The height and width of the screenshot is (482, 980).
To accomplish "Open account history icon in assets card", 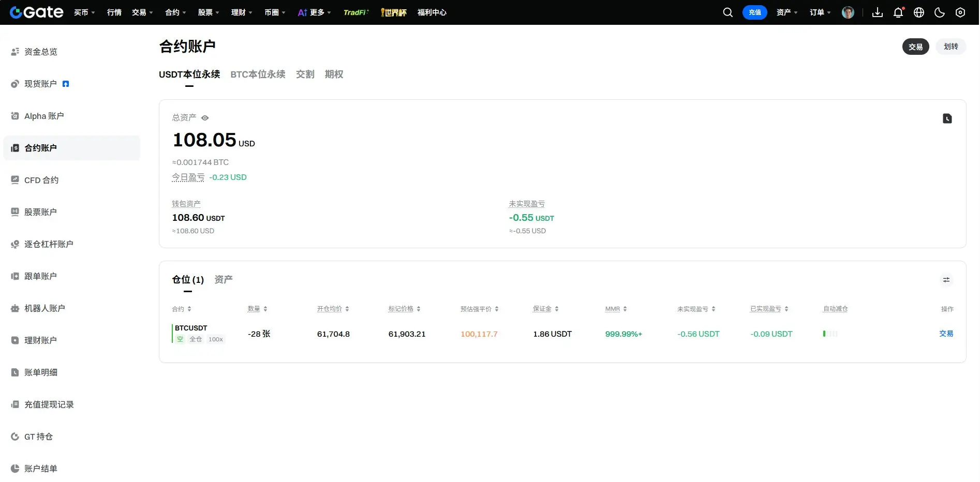I will coord(947,118).
